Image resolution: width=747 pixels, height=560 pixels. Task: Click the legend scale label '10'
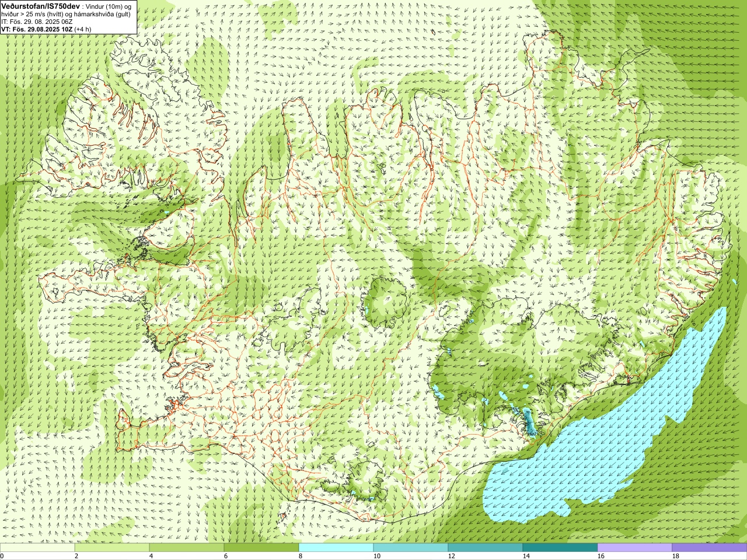click(376, 556)
